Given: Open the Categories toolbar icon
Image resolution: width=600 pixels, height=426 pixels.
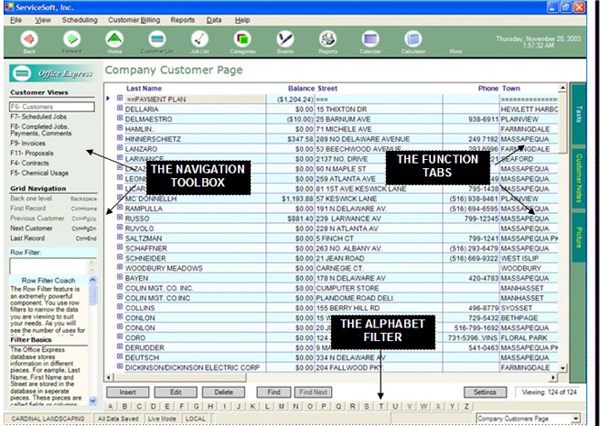Looking at the screenshot, I should [x=242, y=39].
